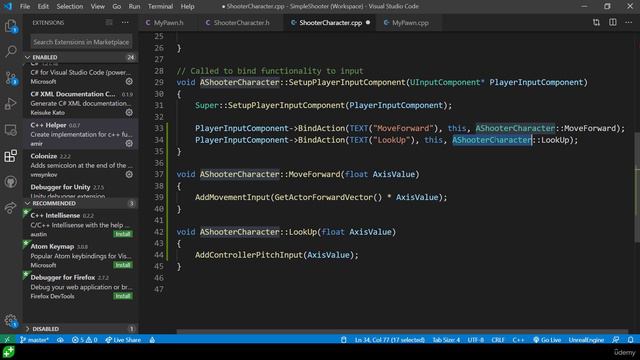Install the C++ Intellisense extension
The image size is (640, 360).
(123, 234)
